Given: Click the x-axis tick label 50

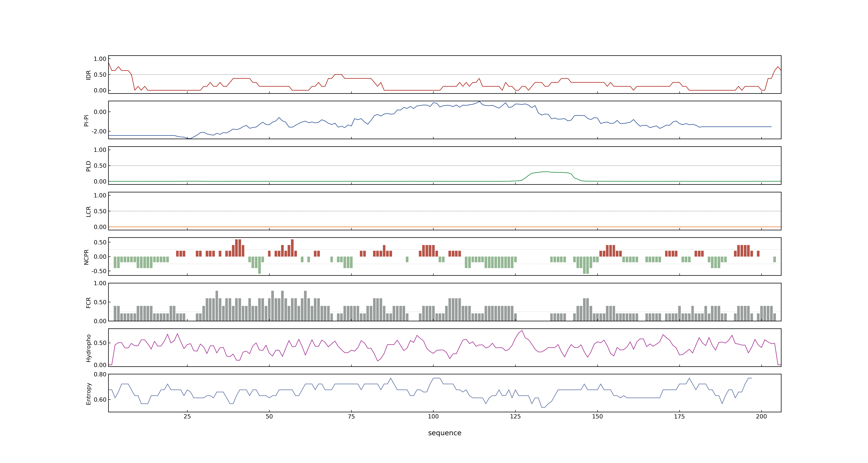Looking at the screenshot, I should 269,416.
